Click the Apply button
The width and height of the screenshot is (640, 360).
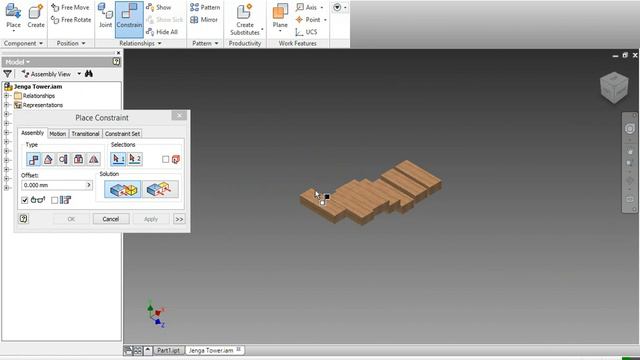point(151,219)
